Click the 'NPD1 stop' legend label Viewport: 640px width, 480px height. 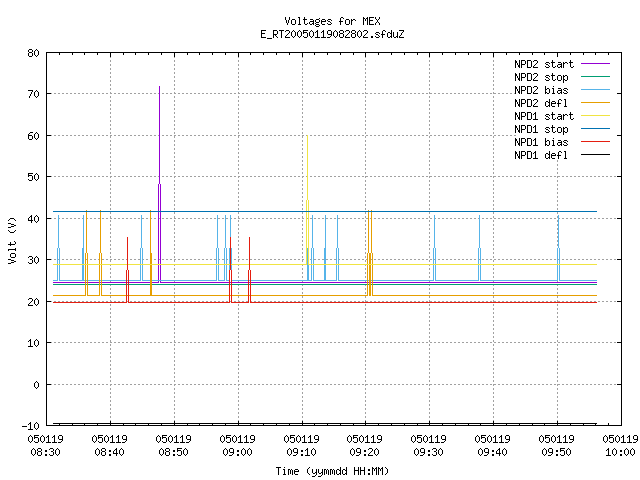(541, 129)
